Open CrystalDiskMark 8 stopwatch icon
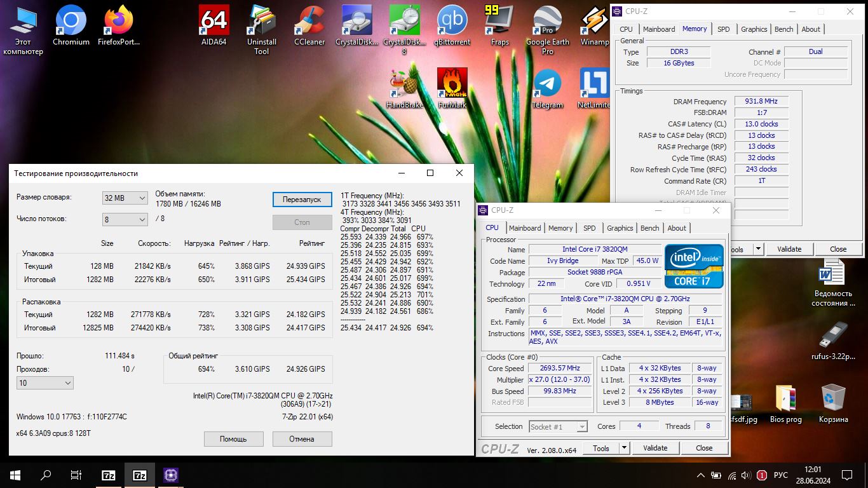This screenshot has height=488, width=868. 405,30
